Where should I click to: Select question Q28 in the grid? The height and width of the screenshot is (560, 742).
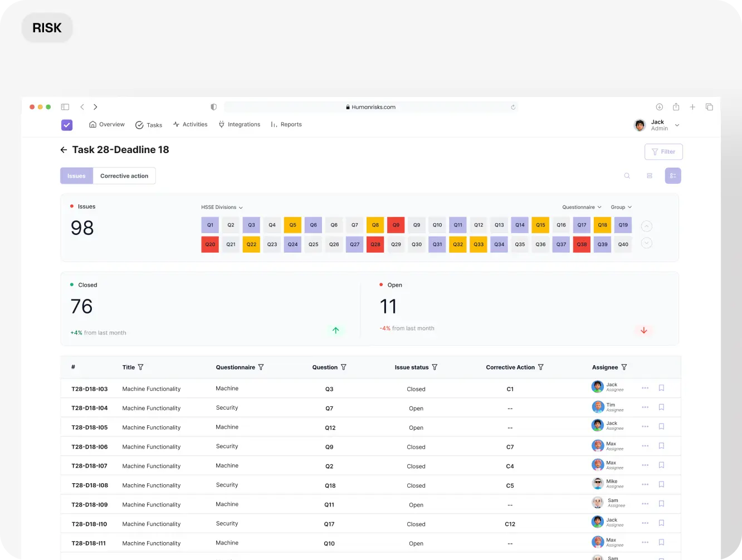375,244
